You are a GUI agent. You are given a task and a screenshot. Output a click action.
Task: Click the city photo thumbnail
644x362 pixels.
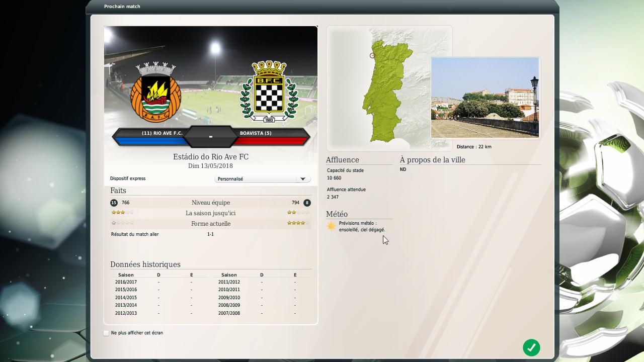pos(485,98)
